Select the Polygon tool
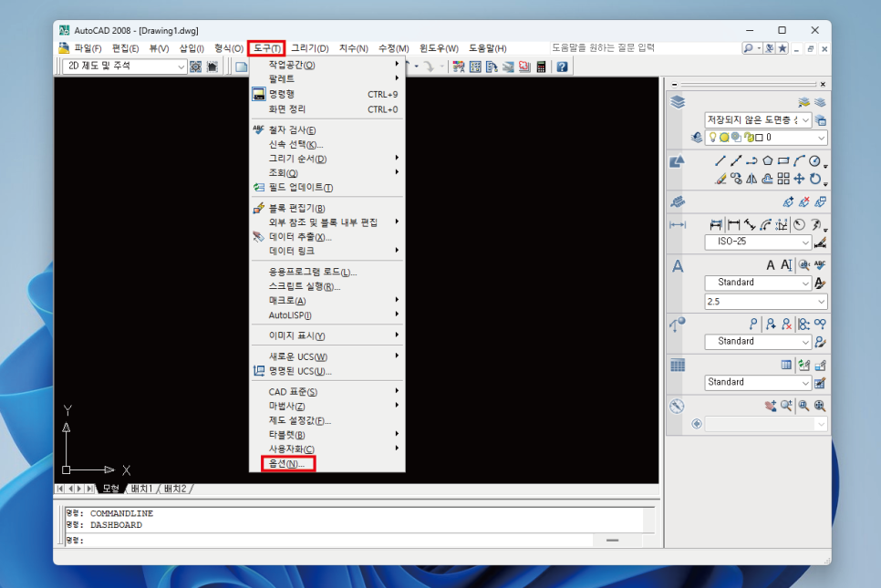881x588 pixels. tap(768, 161)
